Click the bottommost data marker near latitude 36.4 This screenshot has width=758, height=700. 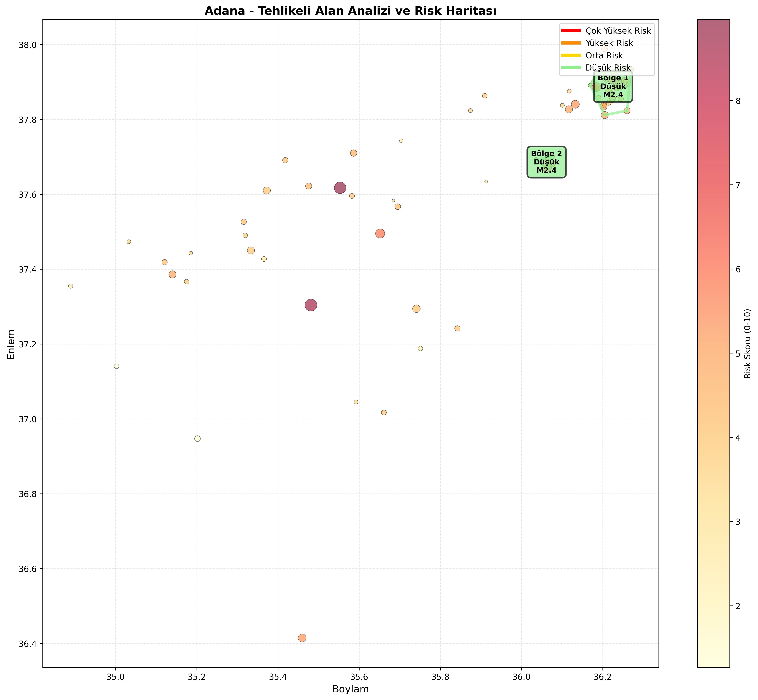[302, 638]
